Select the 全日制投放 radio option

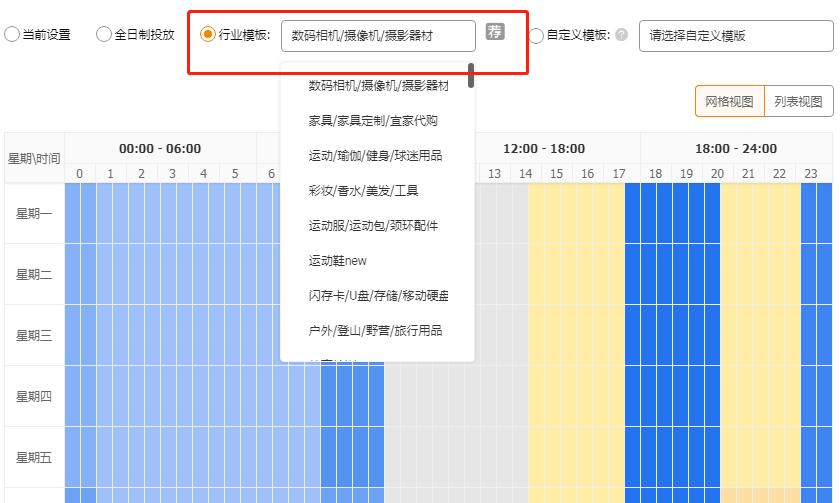(x=103, y=34)
